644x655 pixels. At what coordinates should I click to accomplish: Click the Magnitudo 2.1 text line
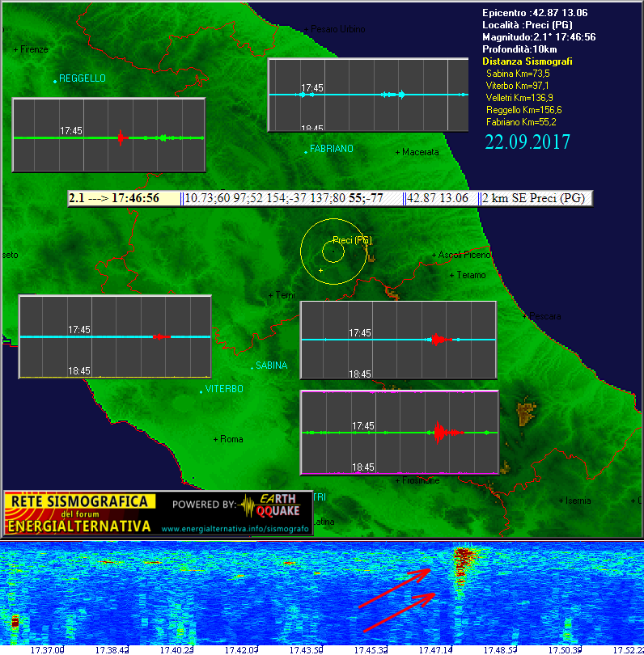coord(539,37)
